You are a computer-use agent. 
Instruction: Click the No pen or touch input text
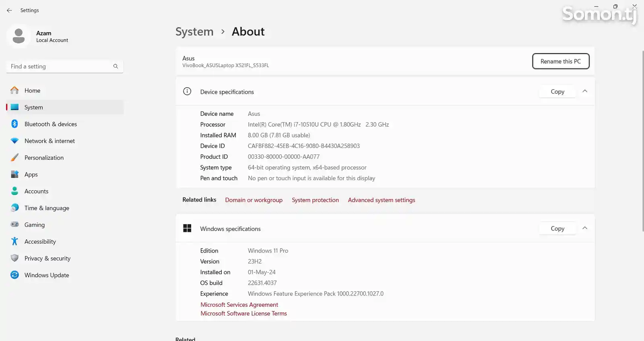tap(312, 178)
